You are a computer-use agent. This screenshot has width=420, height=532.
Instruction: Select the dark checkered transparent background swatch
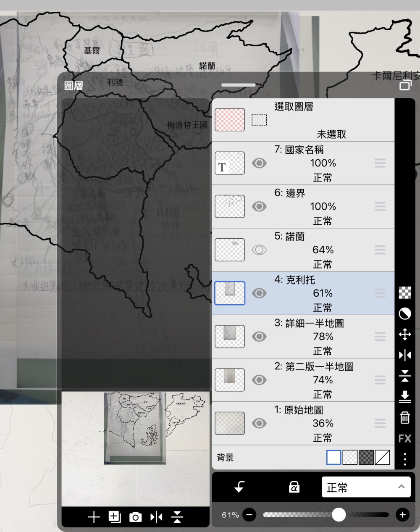click(x=366, y=458)
